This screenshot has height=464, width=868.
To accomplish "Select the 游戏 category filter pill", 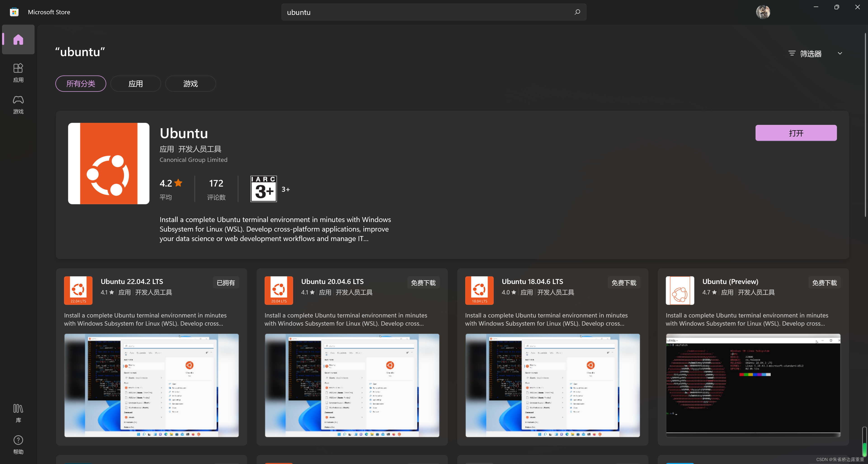I will coord(190,84).
